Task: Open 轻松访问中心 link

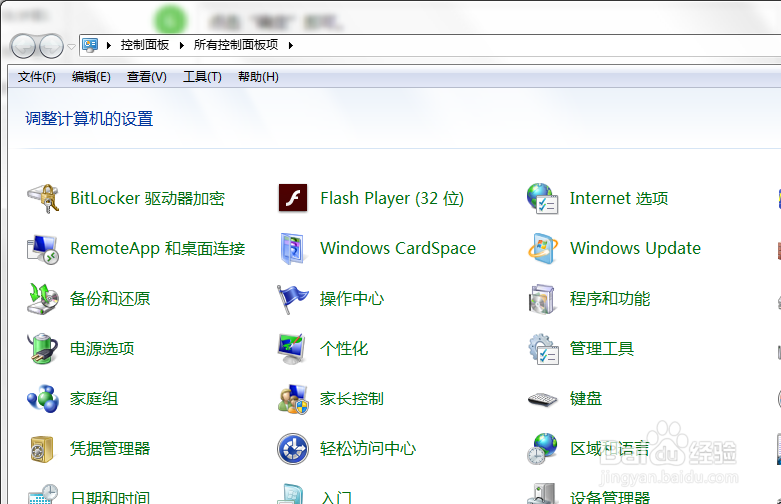Action: 368,448
